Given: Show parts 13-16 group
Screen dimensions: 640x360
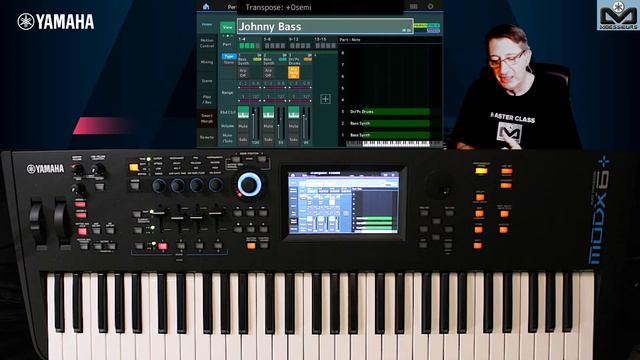Looking at the screenshot, I should pyautogui.click(x=324, y=43).
